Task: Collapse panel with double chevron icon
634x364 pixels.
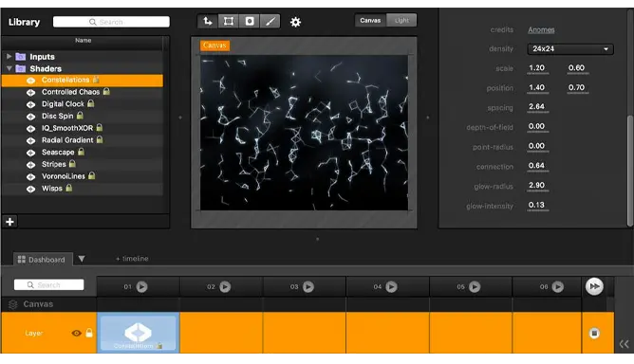Action: tap(624, 344)
